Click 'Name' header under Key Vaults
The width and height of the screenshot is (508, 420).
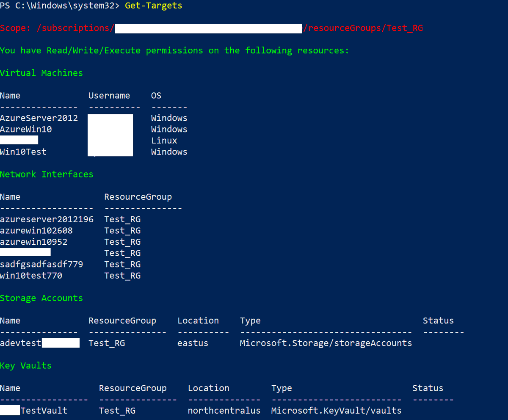[x=10, y=388]
